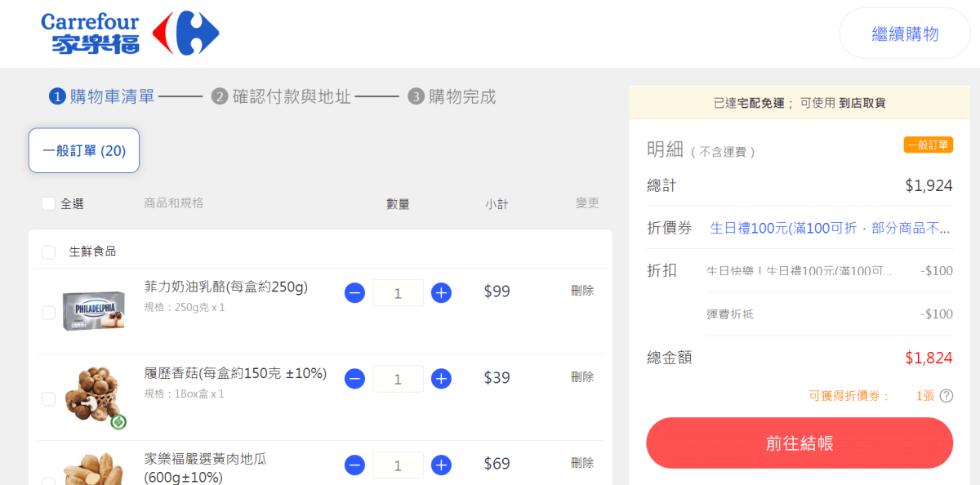The height and width of the screenshot is (485, 980).
Task: Select the 菲力奶油乳酪 item checkbox
Action: (48, 312)
